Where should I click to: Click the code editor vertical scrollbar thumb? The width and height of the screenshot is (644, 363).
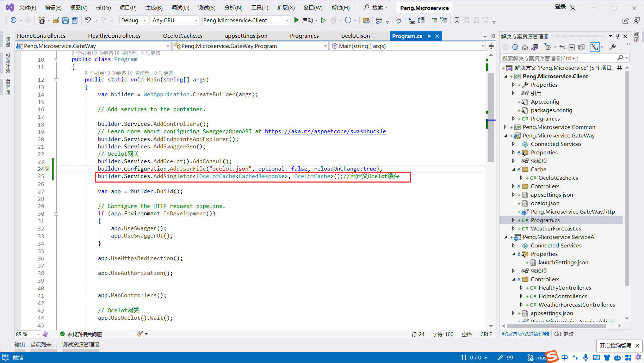(x=491, y=117)
